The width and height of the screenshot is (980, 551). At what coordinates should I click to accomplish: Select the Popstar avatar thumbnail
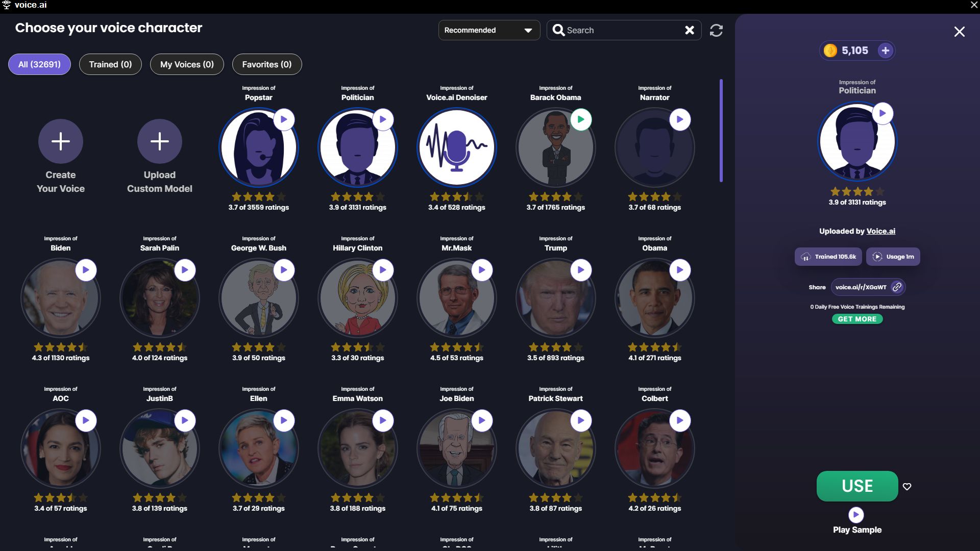pyautogui.click(x=259, y=148)
